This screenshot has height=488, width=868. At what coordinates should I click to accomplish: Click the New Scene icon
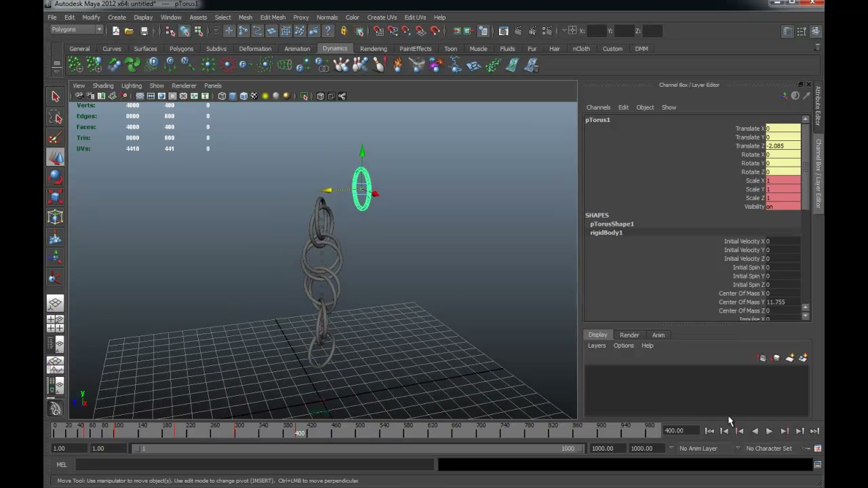coord(116,30)
